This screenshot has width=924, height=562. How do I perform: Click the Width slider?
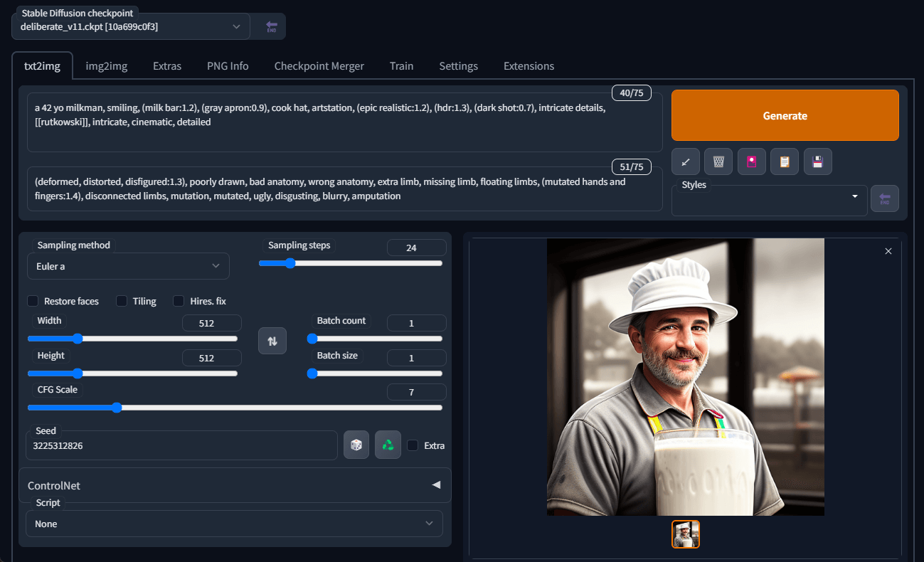click(x=132, y=339)
